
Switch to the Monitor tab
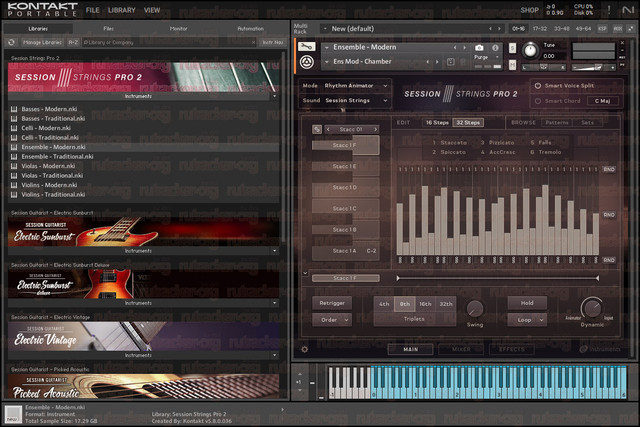coord(178,29)
